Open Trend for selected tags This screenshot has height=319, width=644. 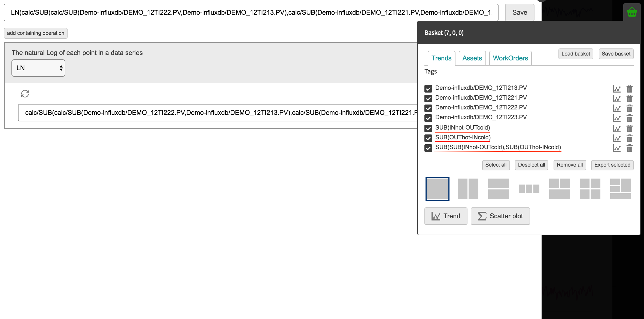click(446, 216)
